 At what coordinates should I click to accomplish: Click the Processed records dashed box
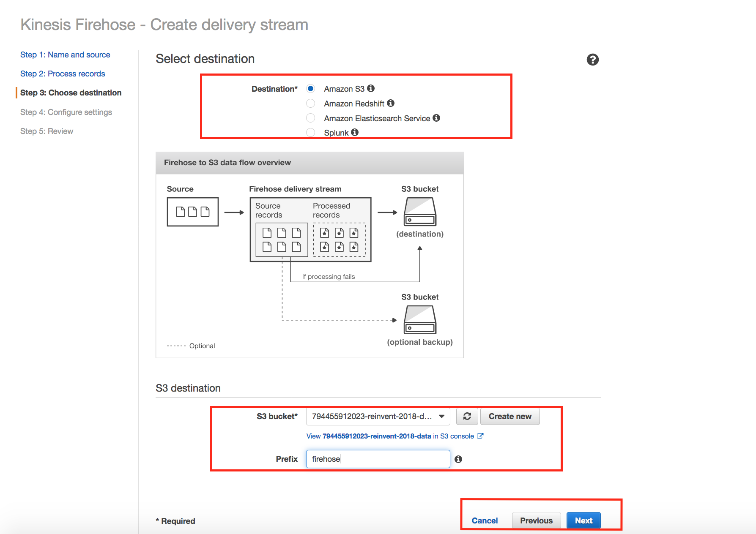coord(339,240)
